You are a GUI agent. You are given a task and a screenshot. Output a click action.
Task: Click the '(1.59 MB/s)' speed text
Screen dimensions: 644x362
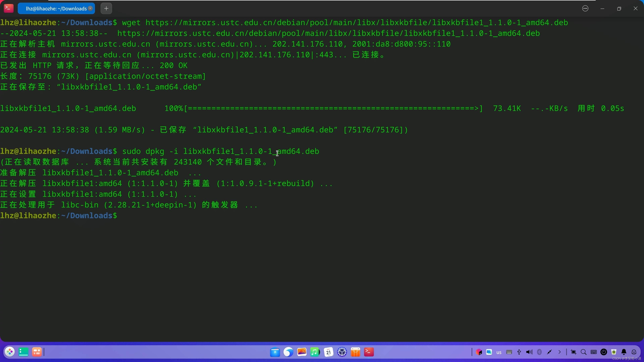click(x=120, y=130)
